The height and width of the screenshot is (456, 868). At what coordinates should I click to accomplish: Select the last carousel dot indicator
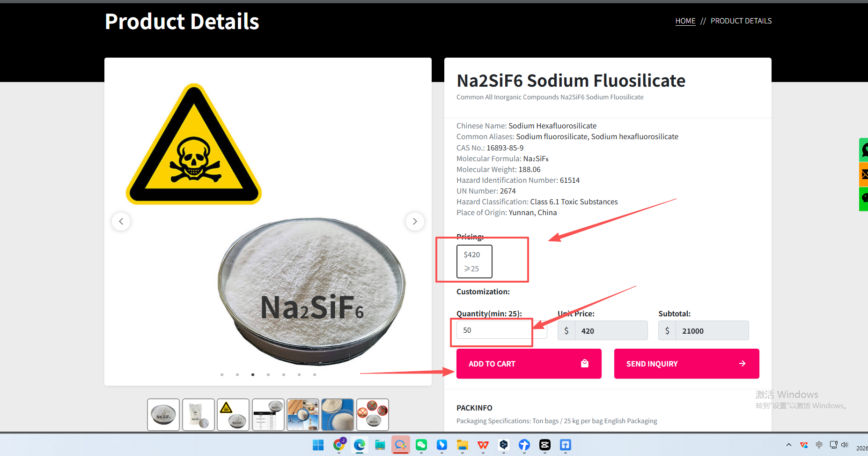click(315, 374)
